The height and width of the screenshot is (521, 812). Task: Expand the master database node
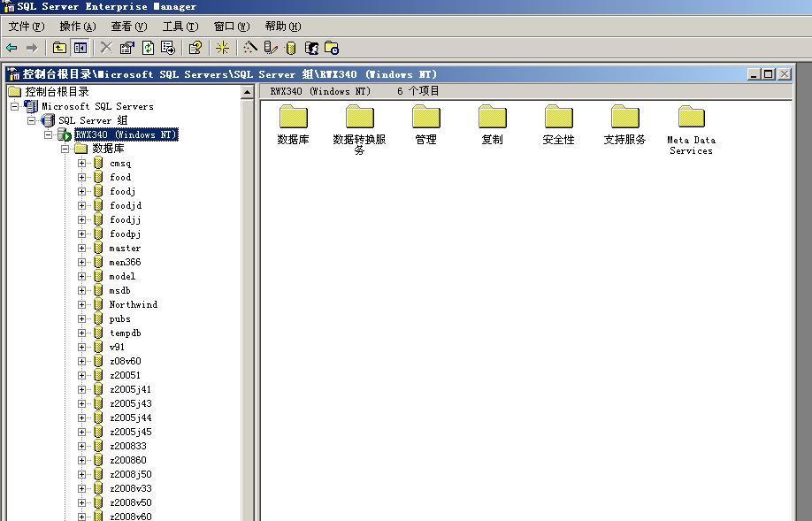(x=81, y=248)
